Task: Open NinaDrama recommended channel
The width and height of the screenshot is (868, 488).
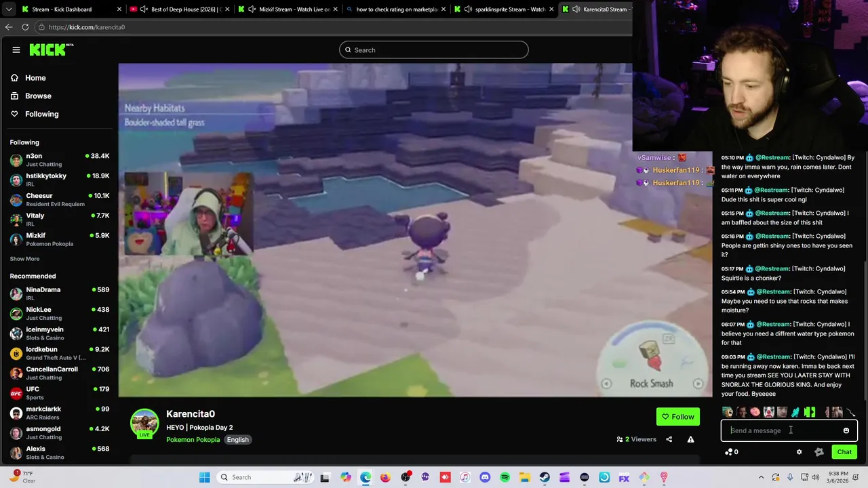Action: click(59, 293)
